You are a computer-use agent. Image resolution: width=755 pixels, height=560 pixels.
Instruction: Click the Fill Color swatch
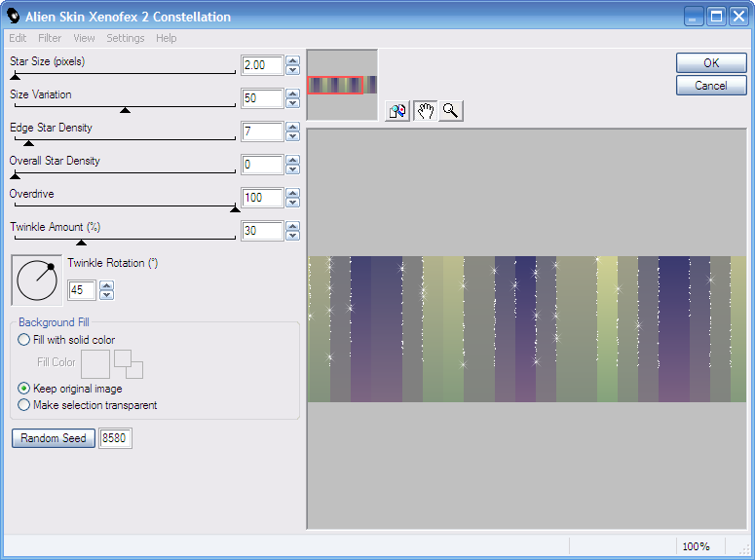[x=95, y=364]
